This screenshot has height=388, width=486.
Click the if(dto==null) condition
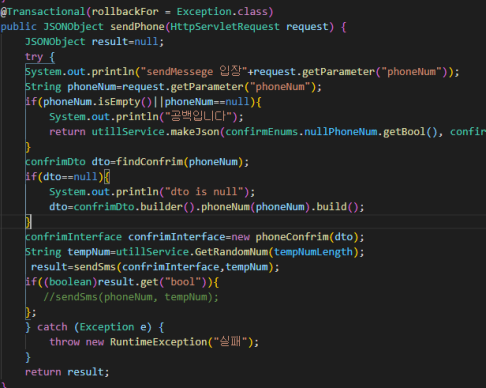64,177
